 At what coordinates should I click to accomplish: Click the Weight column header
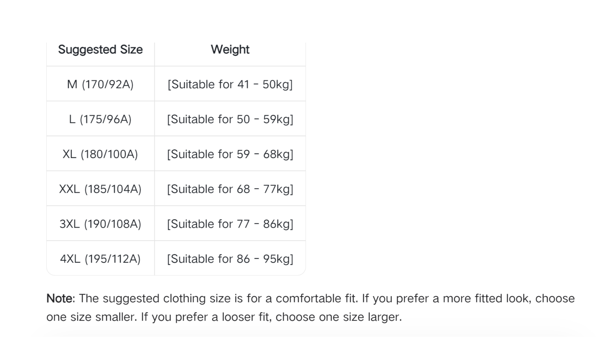(x=230, y=50)
